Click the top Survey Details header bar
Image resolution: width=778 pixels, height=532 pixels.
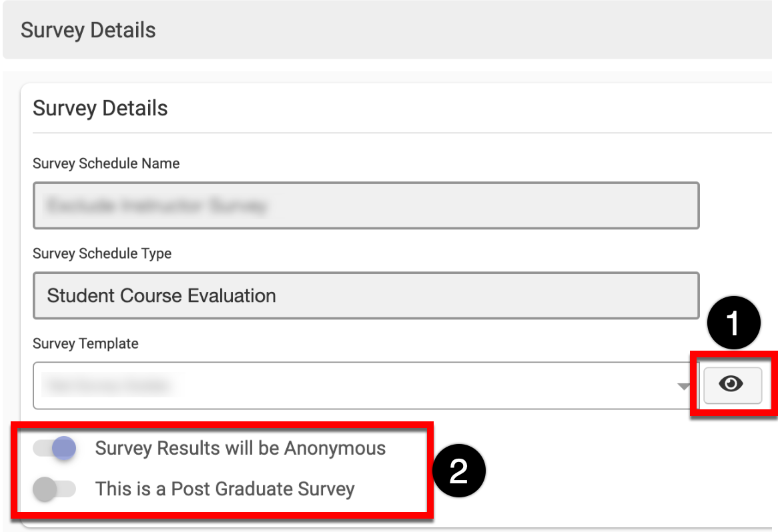point(387,31)
